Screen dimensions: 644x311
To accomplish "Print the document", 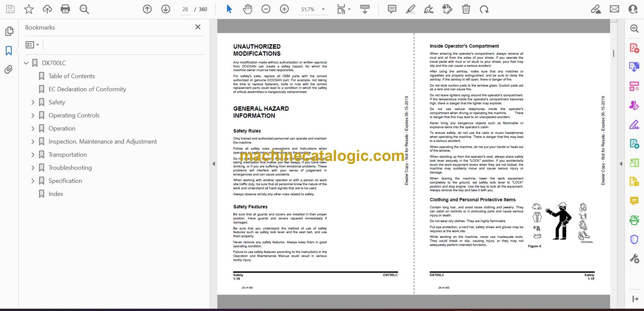I will click(x=65, y=9).
